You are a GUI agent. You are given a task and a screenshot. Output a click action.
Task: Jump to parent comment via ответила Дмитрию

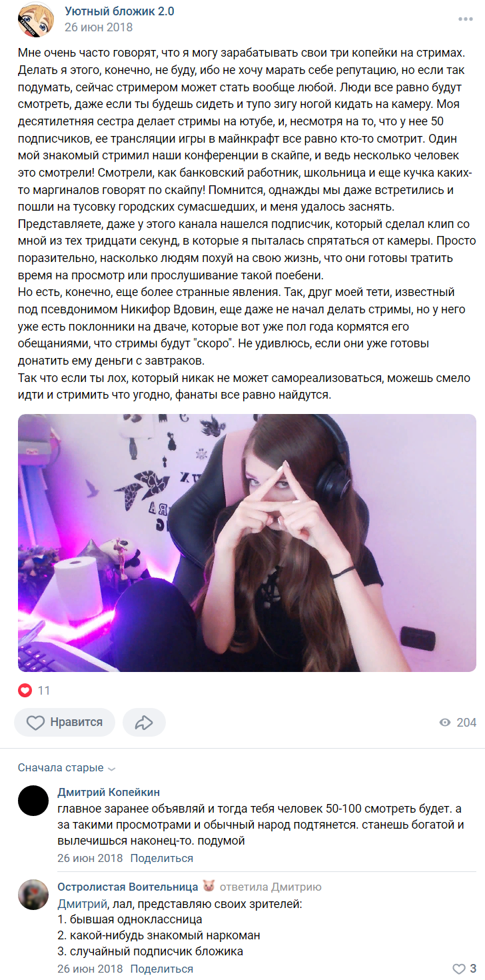270,887
